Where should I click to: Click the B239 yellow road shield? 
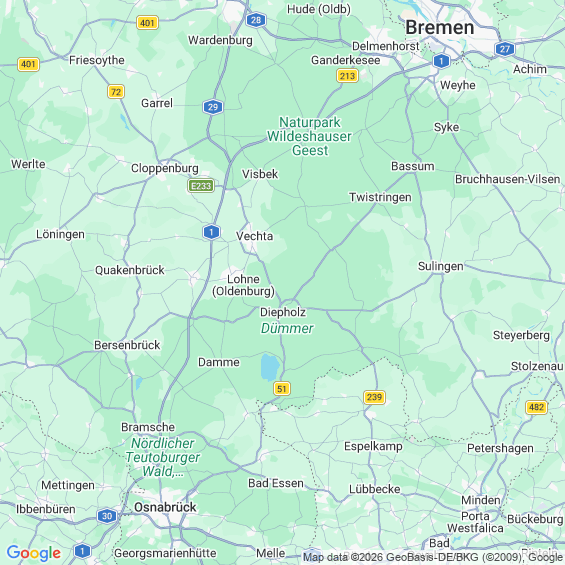click(374, 397)
